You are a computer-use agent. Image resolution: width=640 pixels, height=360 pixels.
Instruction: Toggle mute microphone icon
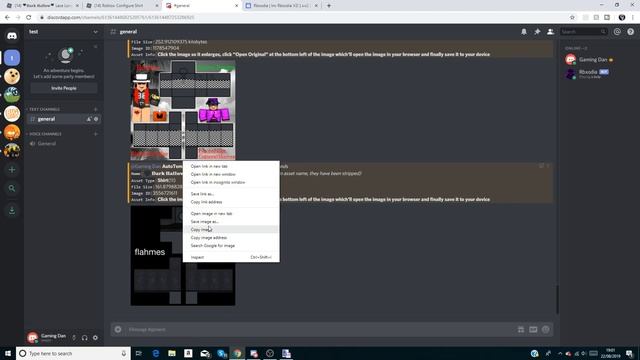pos(74,338)
